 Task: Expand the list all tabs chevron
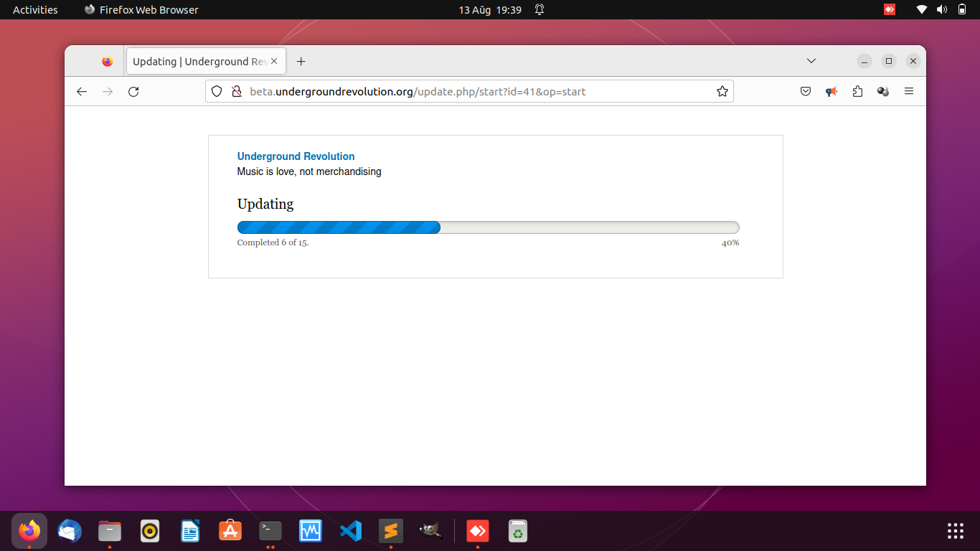click(x=811, y=61)
